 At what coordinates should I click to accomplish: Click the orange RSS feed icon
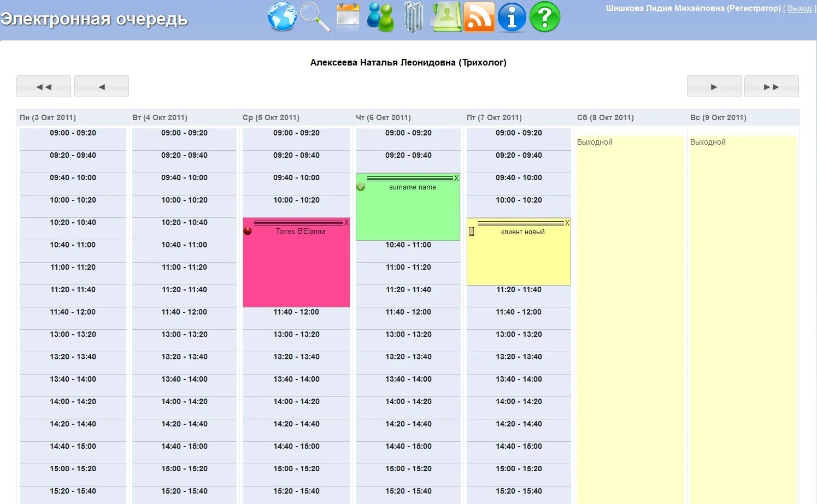[479, 17]
